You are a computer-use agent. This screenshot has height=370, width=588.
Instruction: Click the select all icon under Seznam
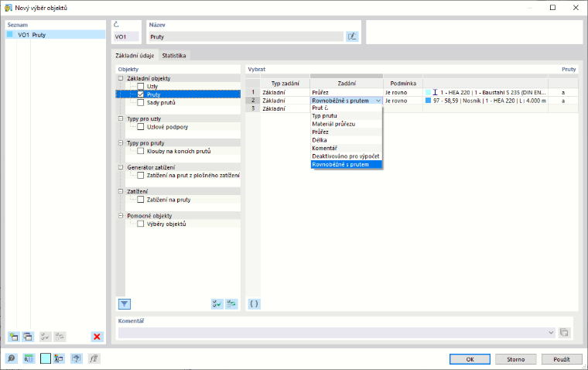coord(45,337)
